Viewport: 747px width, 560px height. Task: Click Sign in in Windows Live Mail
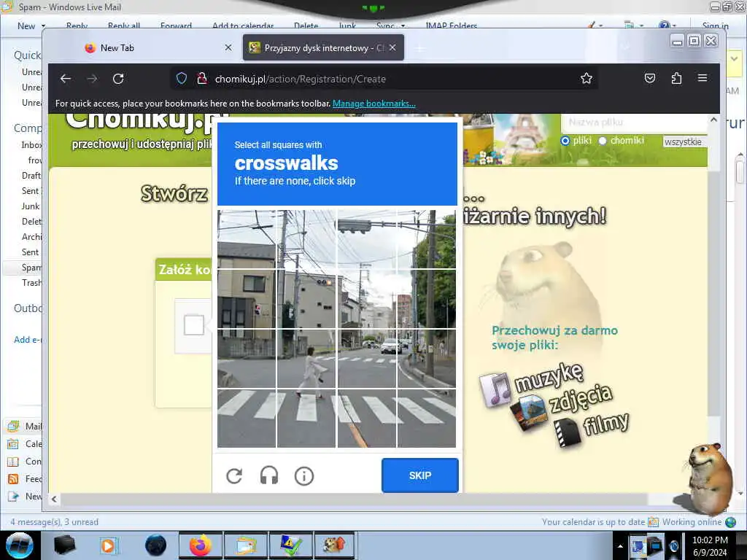pyautogui.click(x=715, y=26)
